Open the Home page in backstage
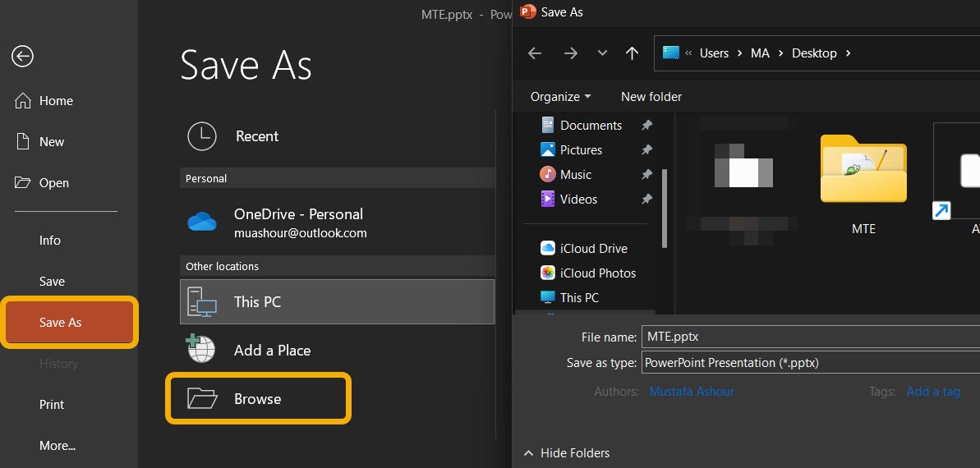This screenshot has width=980, height=468. 44,101
